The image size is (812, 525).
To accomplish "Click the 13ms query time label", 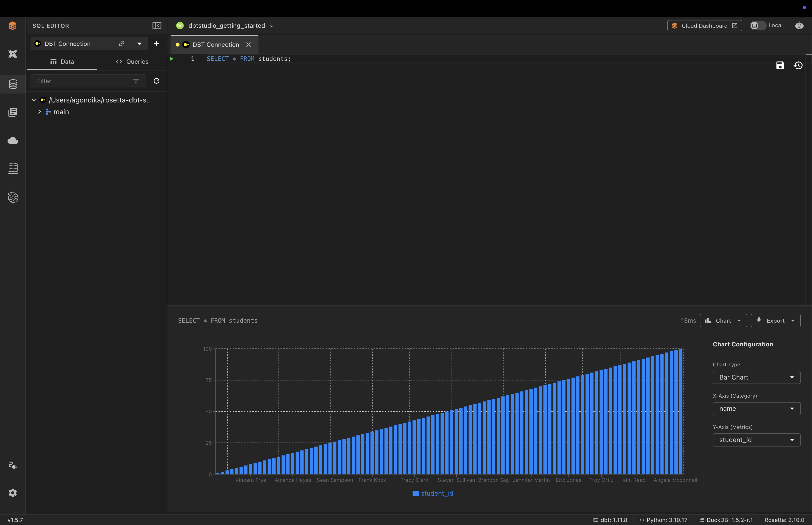I will [688, 321].
